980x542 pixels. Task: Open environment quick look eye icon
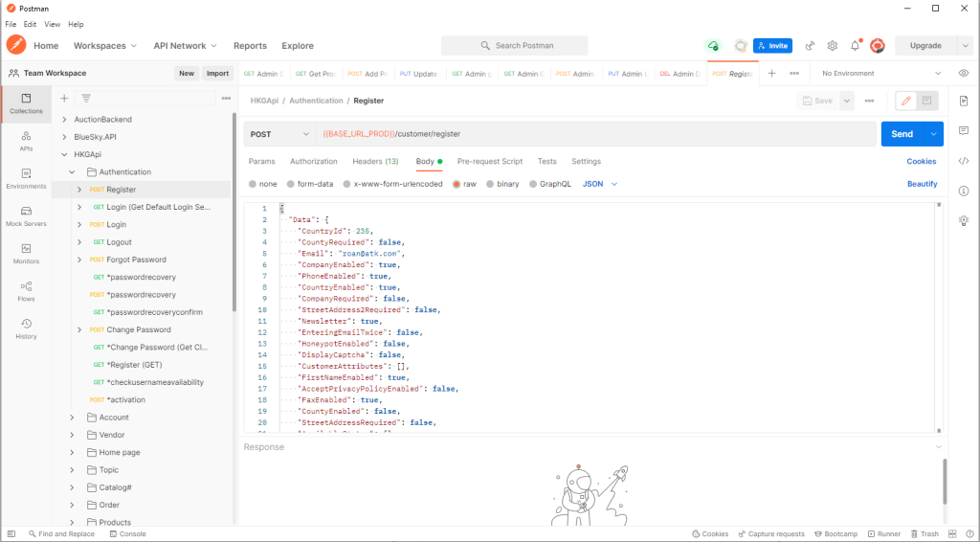964,73
